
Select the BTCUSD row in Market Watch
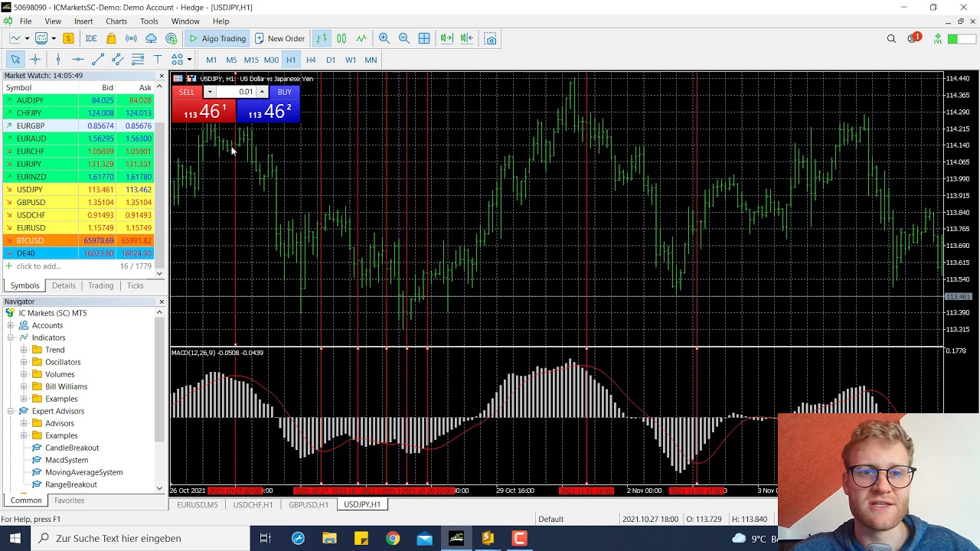click(77, 240)
